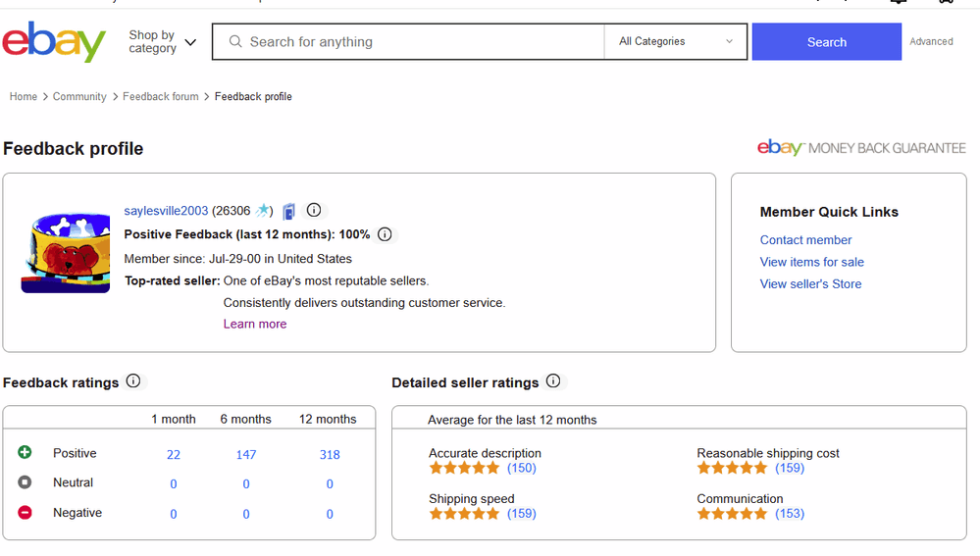Click Neutral 0 under 12 months
Screen dimensions: 980x556
[330, 484]
